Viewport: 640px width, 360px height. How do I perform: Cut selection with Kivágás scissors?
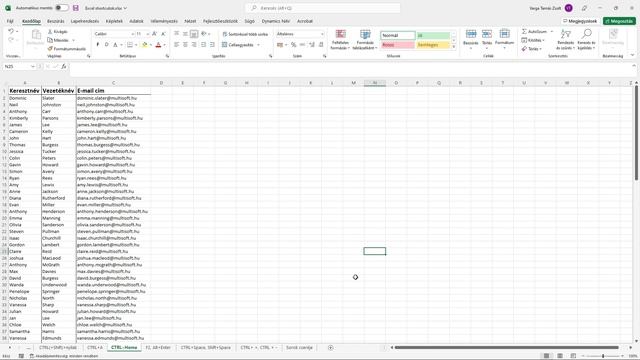[58, 31]
